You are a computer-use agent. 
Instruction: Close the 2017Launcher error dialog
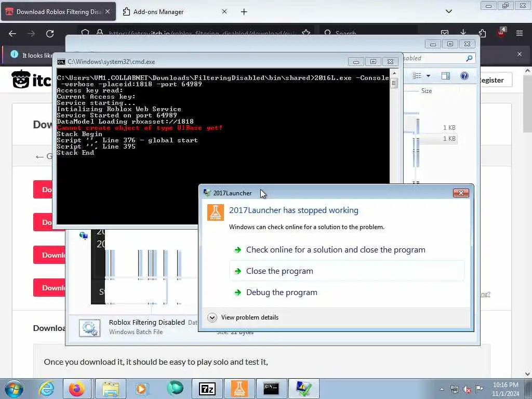(461, 193)
